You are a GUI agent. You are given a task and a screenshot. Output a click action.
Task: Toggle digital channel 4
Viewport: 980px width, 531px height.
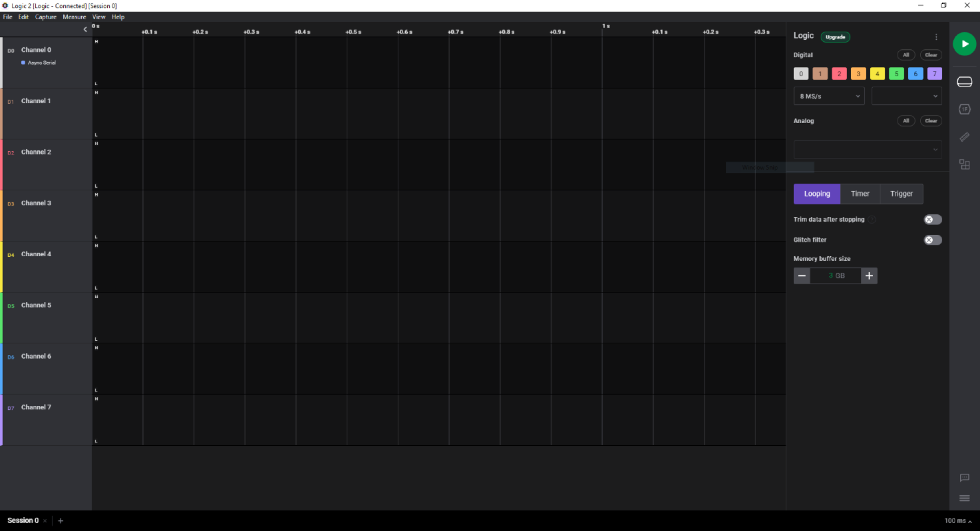coord(877,74)
